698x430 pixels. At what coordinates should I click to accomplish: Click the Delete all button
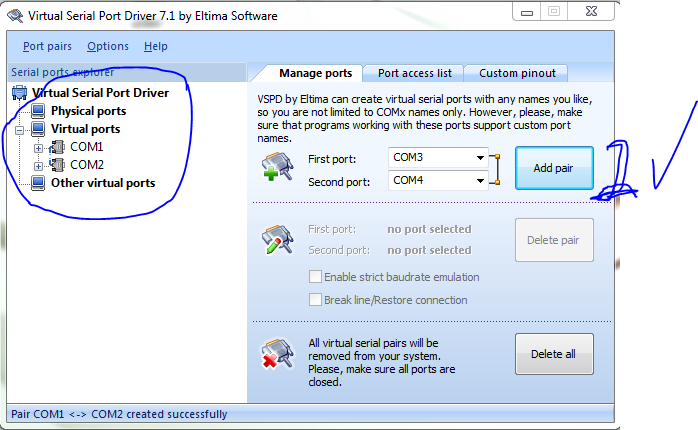pos(554,354)
